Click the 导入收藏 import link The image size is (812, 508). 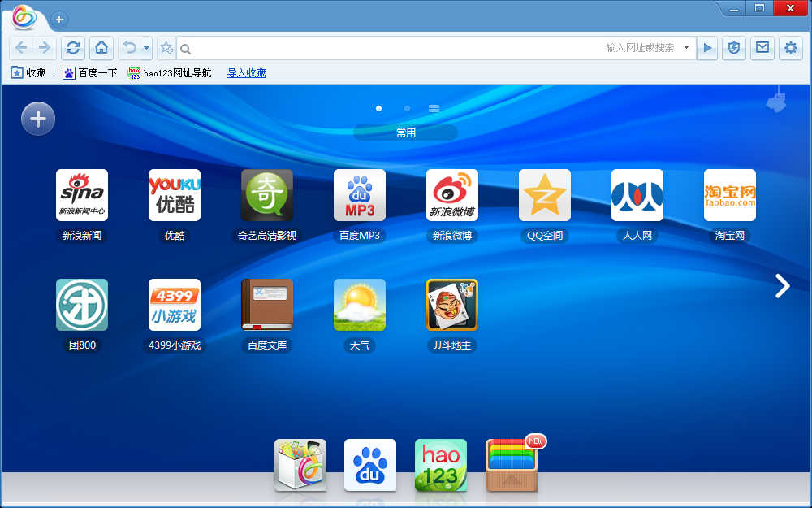point(246,73)
